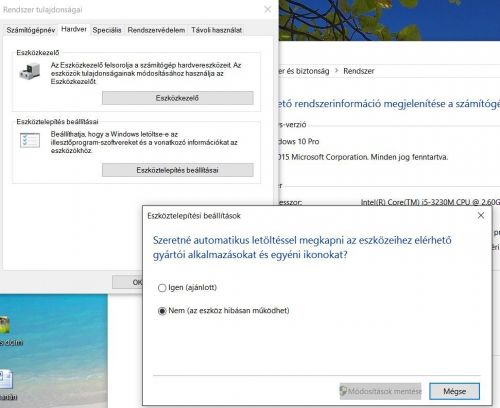The width and height of the screenshot is (500, 408).
Task: Switch to the Rendszervédelem tab
Action: click(156, 30)
